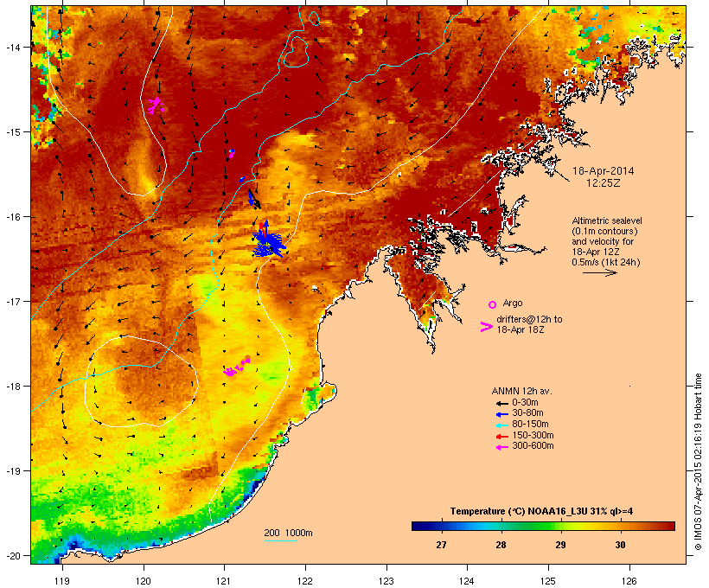Click the longitude axis label 124
This screenshot has height=588, width=709.
[x=467, y=581]
